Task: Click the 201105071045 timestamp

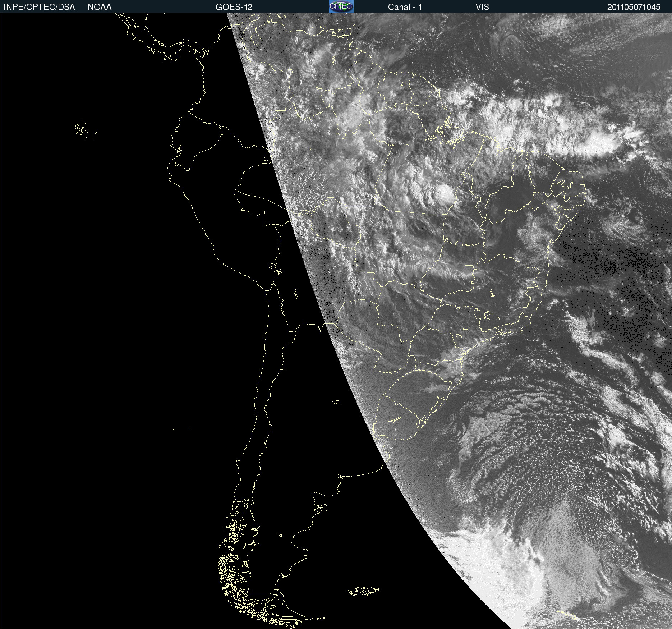Action: pos(634,7)
